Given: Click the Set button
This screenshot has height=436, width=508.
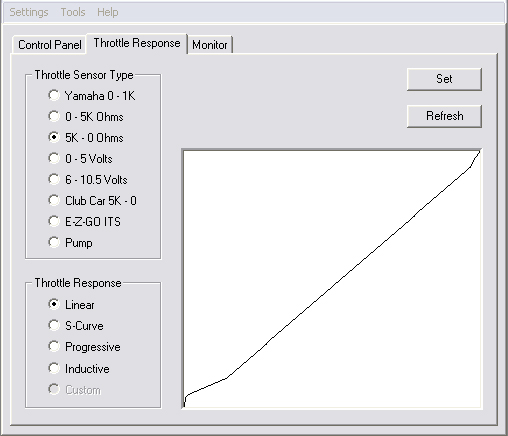Looking at the screenshot, I should (x=444, y=79).
